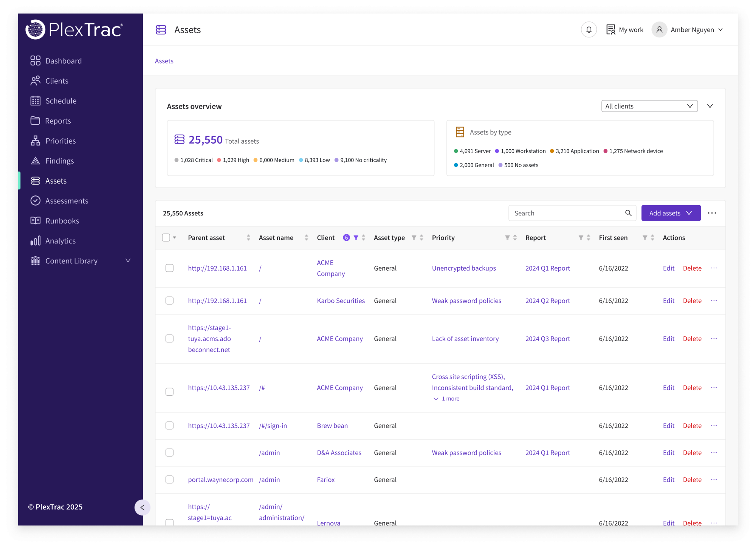
Task: Open select-all dropdown caret in header
Action: click(x=175, y=238)
